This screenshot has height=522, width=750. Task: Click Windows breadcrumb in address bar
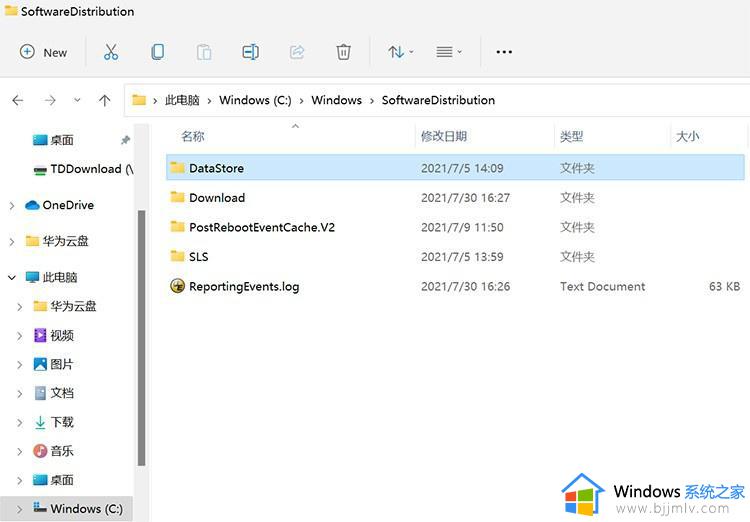336,100
